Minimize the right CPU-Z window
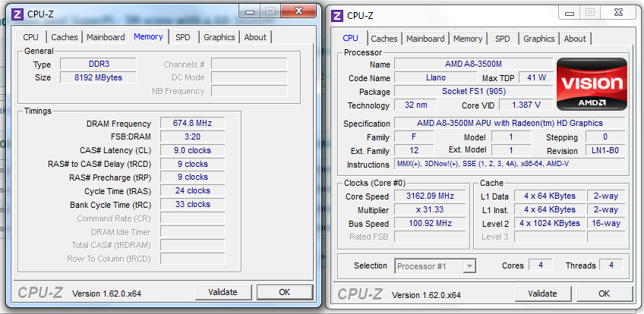 570,14
